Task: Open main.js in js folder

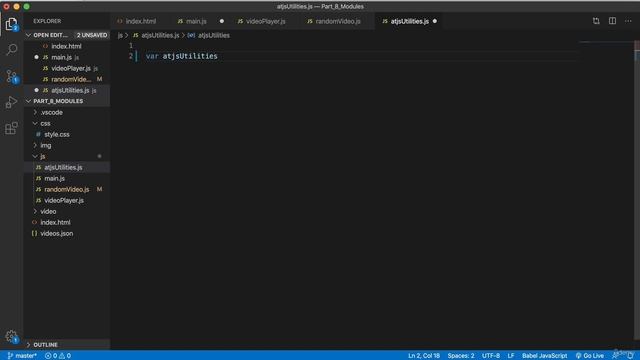Action: [54, 178]
